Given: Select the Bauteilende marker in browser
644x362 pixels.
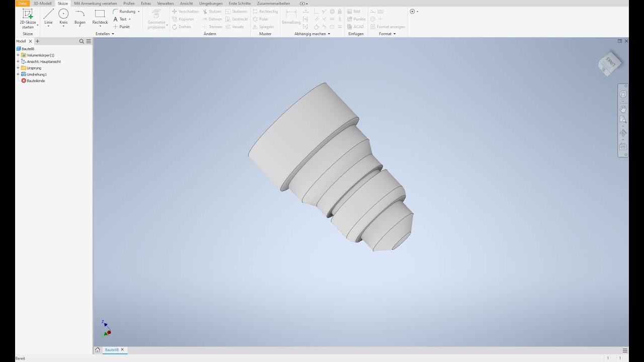Looking at the screenshot, I should pos(33,80).
